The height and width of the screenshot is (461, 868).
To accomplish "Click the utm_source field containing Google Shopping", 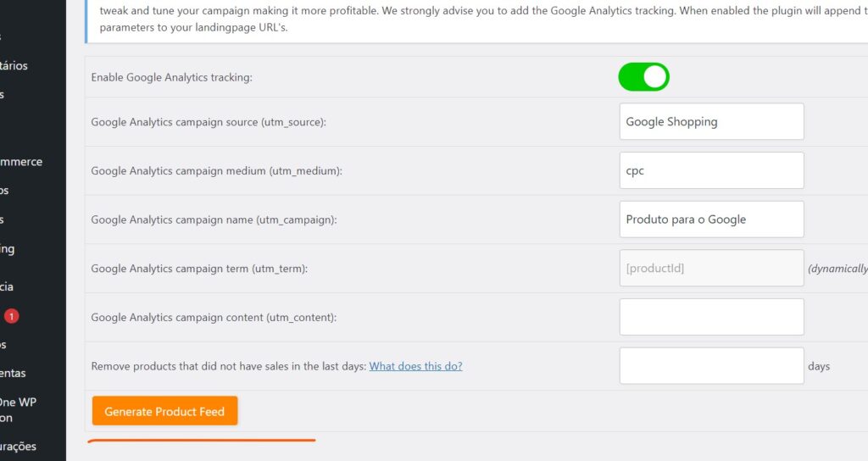I will [711, 122].
